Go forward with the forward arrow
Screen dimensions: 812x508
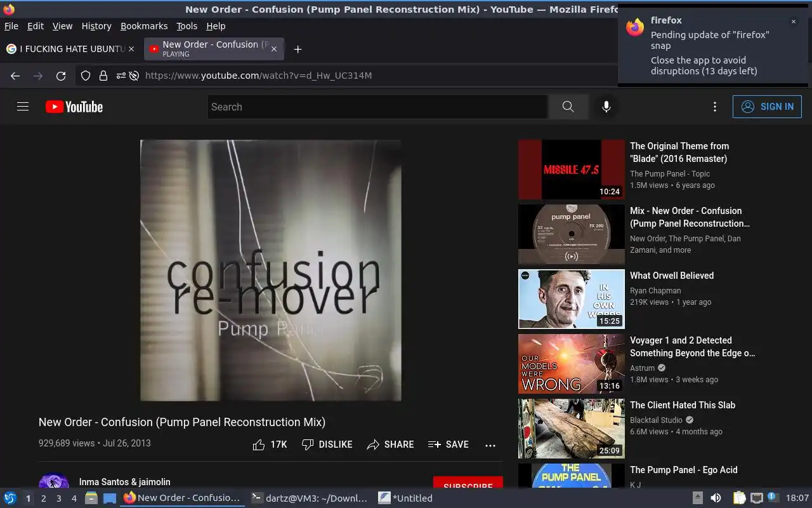(x=38, y=76)
